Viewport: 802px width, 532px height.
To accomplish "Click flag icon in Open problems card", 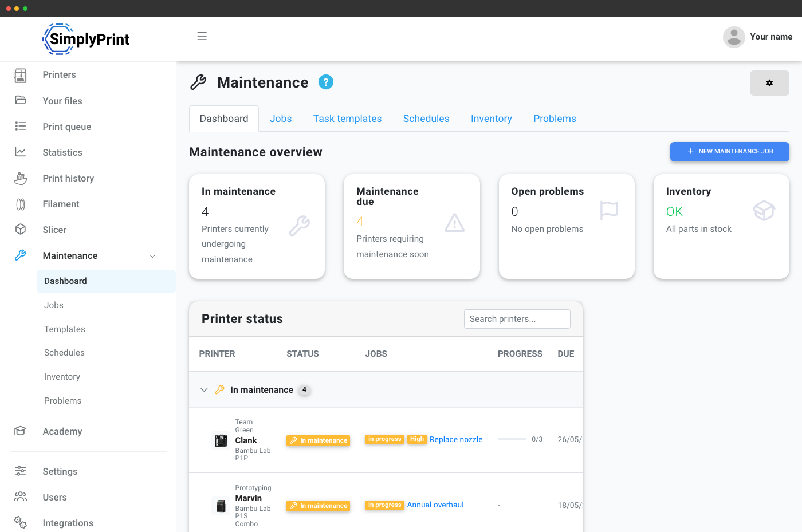I will click(x=609, y=210).
